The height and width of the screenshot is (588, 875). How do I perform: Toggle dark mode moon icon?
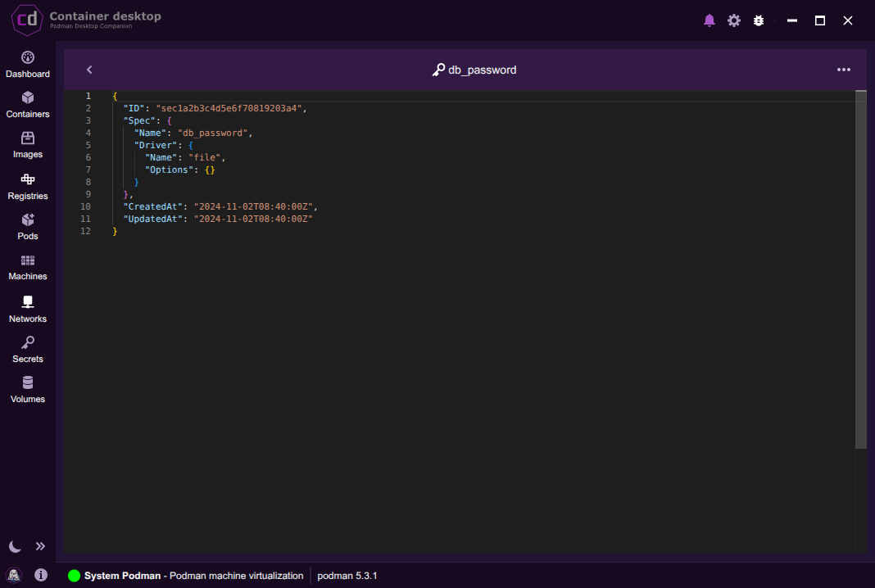point(15,546)
